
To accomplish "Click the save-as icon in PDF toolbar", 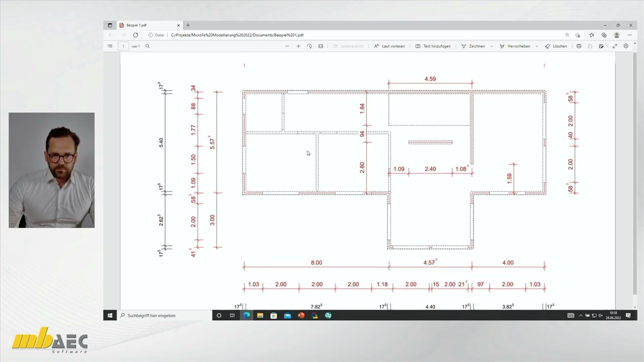I will (x=601, y=46).
